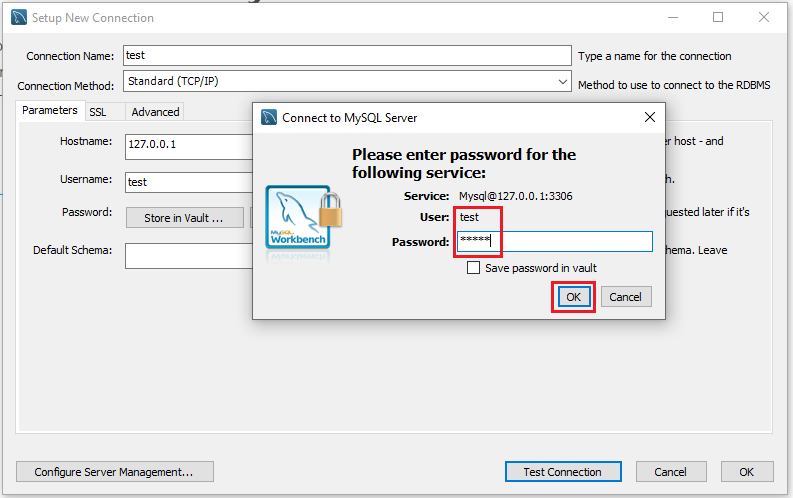
Task: Close the Connect to MySQL Server dialog
Action: click(650, 117)
